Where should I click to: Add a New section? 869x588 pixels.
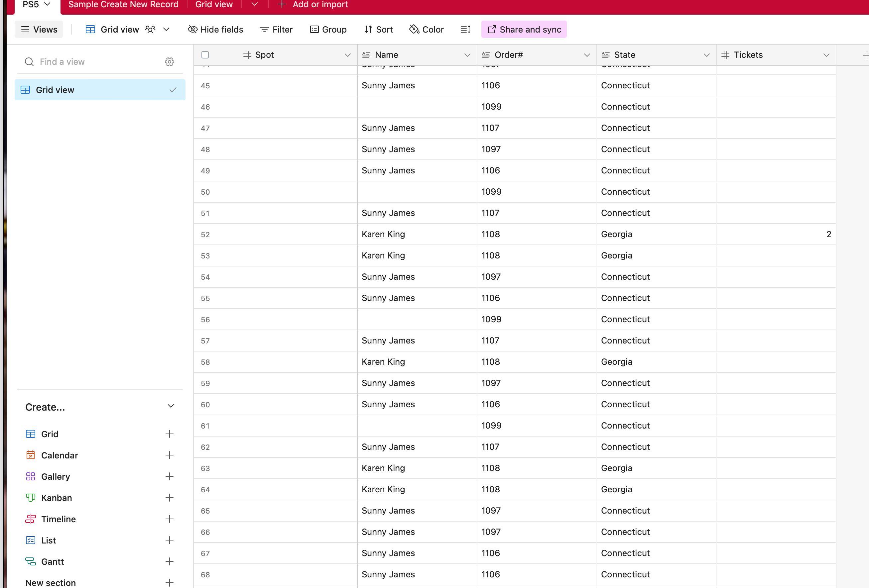(x=170, y=583)
